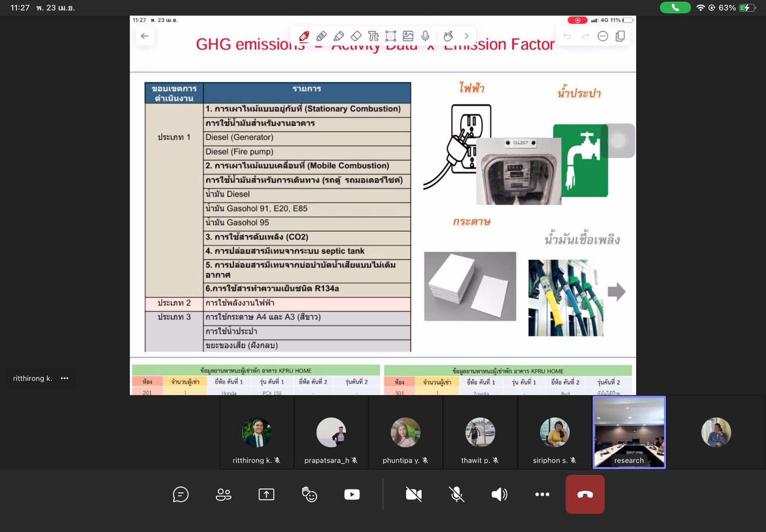This screenshot has width=766, height=532.
Task: Choose the eraser tool in annotation toolbar
Action: (x=356, y=36)
